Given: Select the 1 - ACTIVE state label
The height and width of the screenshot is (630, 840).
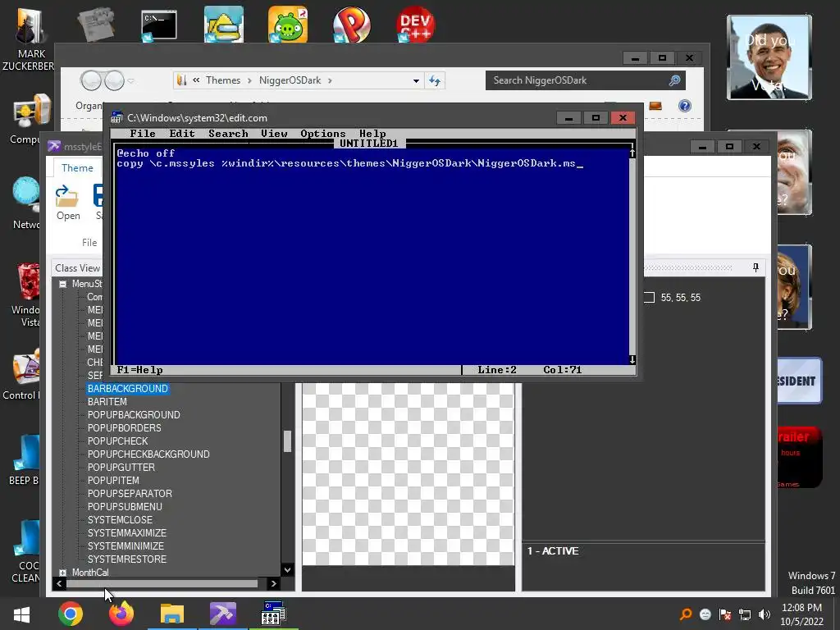Looking at the screenshot, I should [x=553, y=550].
